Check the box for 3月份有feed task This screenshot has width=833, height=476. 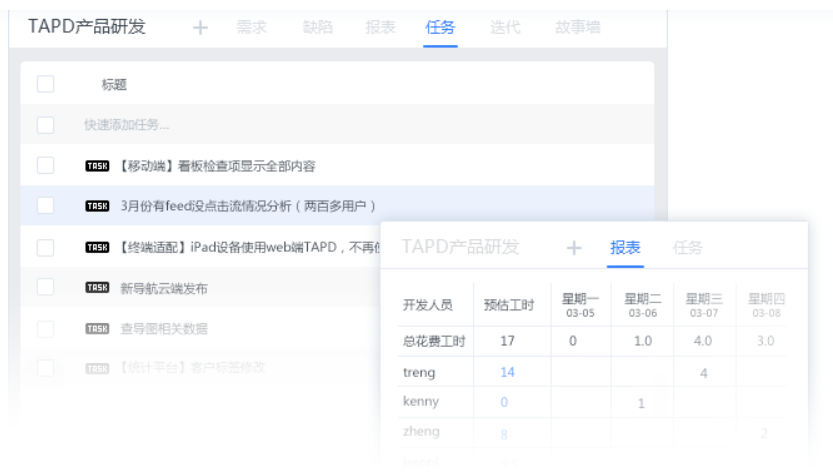point(45,206)
